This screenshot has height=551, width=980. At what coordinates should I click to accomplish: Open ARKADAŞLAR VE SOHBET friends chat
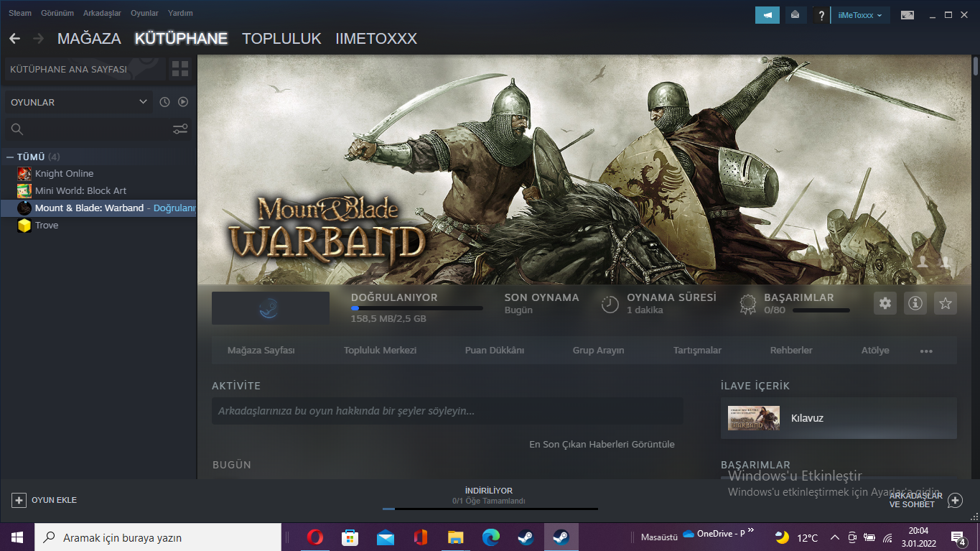(x=925, y=500)
